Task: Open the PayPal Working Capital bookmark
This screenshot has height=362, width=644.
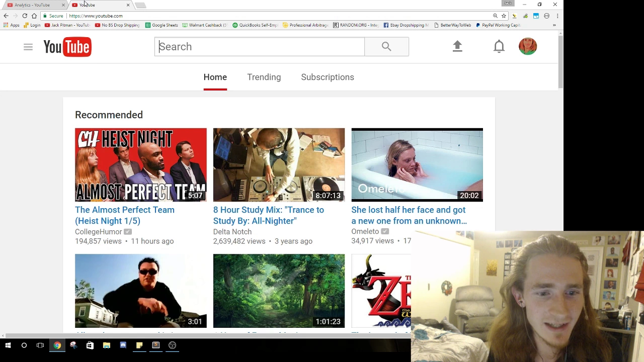Action: pos(498,25)
